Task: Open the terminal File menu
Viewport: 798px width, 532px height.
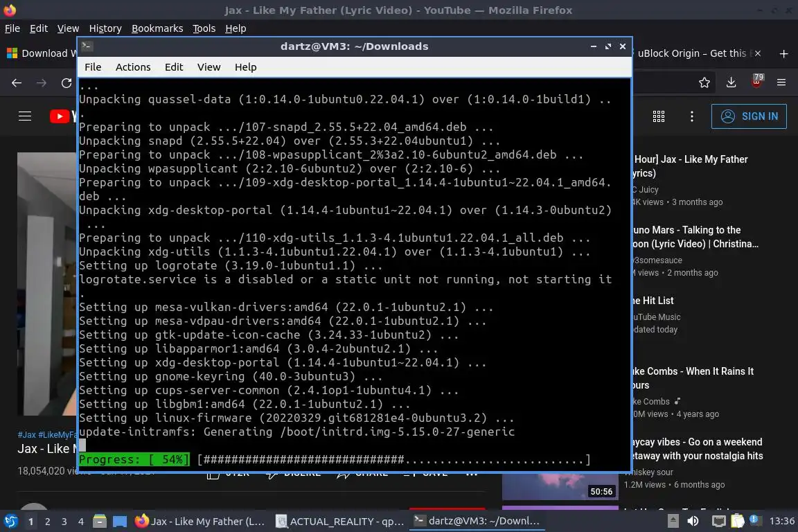Action: [x=93, y=67]
